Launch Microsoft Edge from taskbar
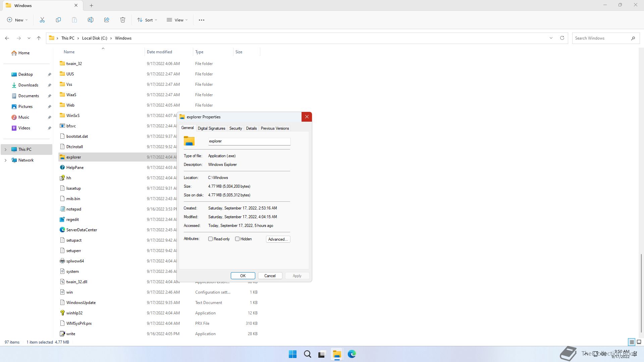644x362 pixels. click(x=352, y=354)
